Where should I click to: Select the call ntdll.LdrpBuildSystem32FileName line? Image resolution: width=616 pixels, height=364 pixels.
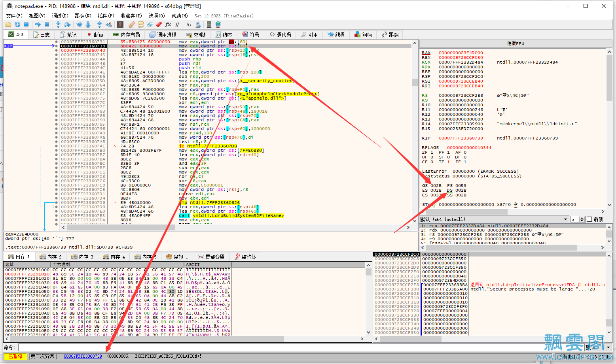pyautogui.click(x=231, y=215)
